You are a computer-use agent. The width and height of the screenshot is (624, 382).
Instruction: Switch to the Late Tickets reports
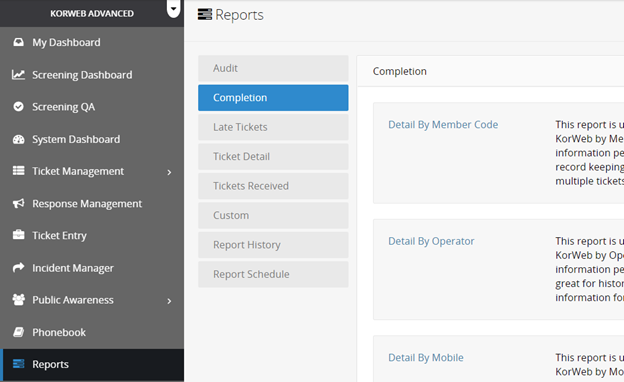point(273,127)
